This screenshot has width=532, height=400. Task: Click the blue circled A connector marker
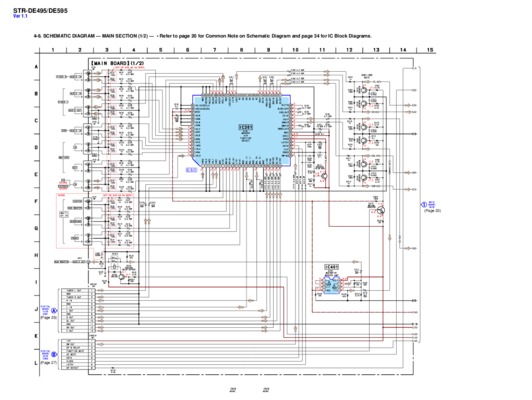[x=54, y=310]
